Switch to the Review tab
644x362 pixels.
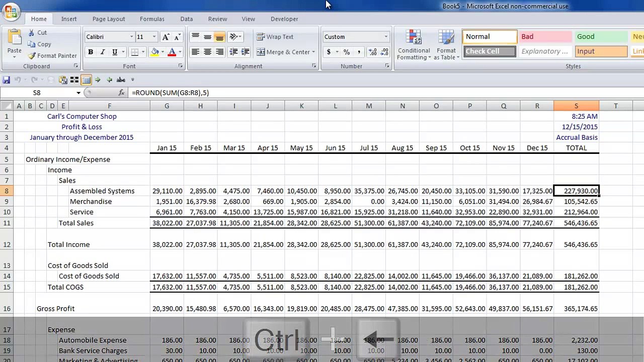click(x=217, y=19)
